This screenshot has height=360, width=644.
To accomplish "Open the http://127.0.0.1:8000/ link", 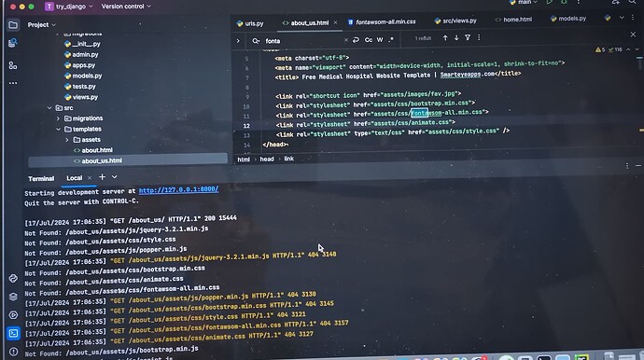I will [x=178, y=189].
